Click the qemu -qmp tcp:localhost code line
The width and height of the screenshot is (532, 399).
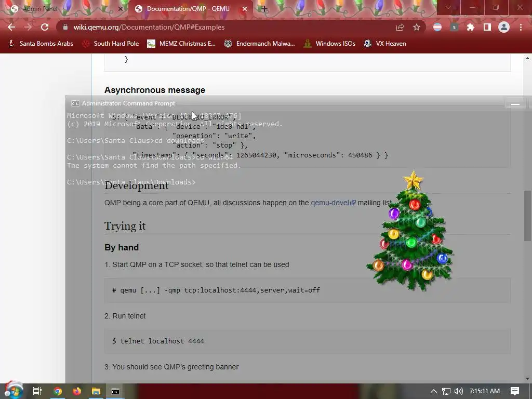216,290
